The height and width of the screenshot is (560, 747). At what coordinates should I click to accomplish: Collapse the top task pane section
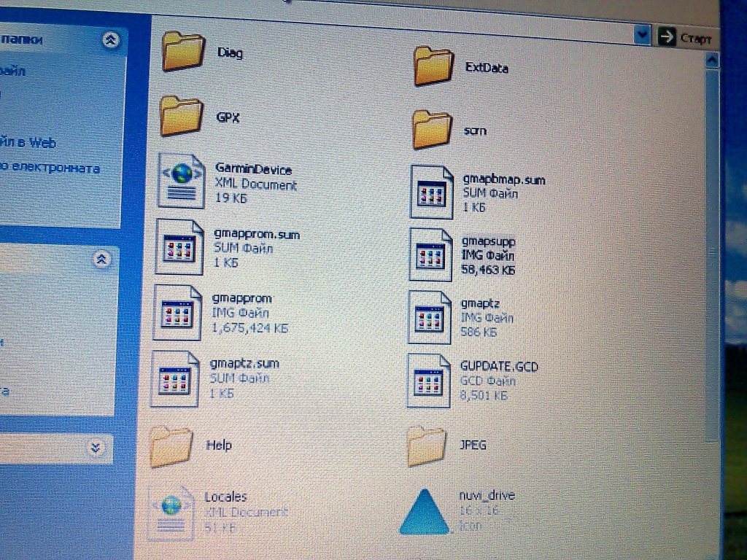[x=111, y=40]
